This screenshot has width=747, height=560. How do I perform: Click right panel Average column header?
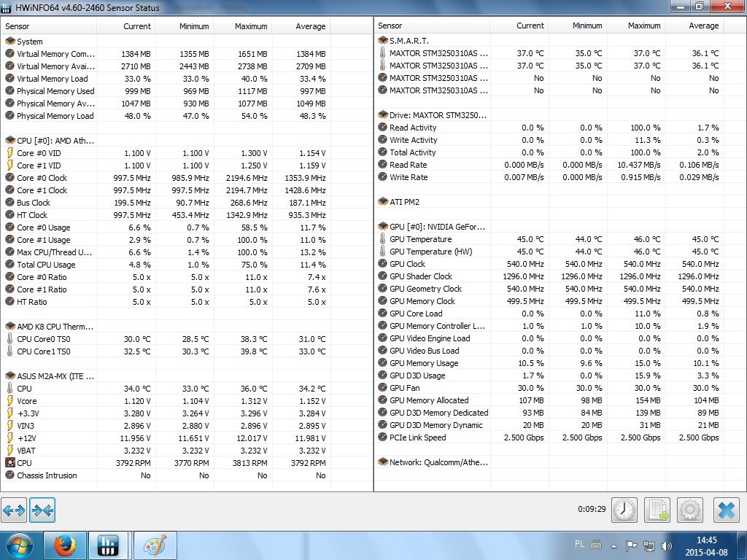(694, 26)
